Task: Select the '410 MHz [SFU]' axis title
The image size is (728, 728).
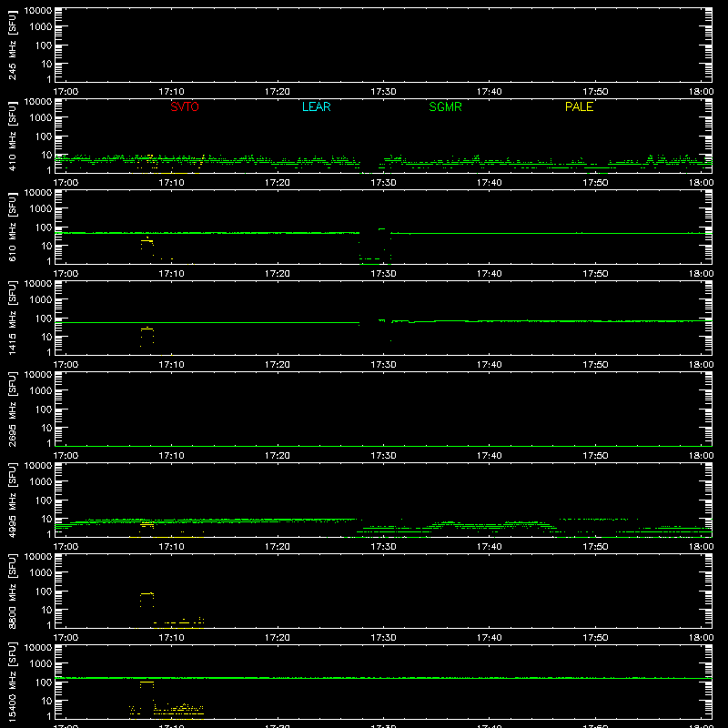Action: tap(13, 136)
